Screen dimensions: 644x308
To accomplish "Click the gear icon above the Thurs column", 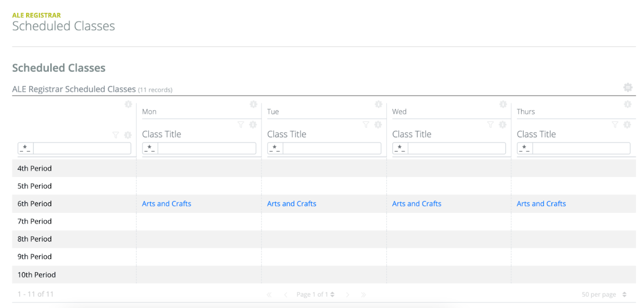I will (627, 104).
